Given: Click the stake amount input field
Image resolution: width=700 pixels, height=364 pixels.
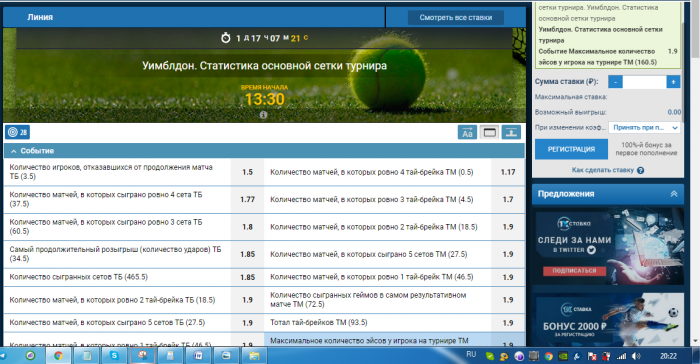Looking at the screenshot, I should (x=644, y=82).
